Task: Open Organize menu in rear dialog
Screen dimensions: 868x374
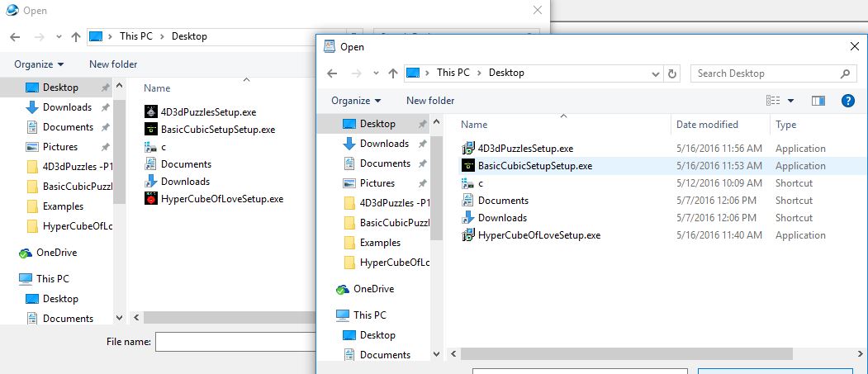Action: 39,64
